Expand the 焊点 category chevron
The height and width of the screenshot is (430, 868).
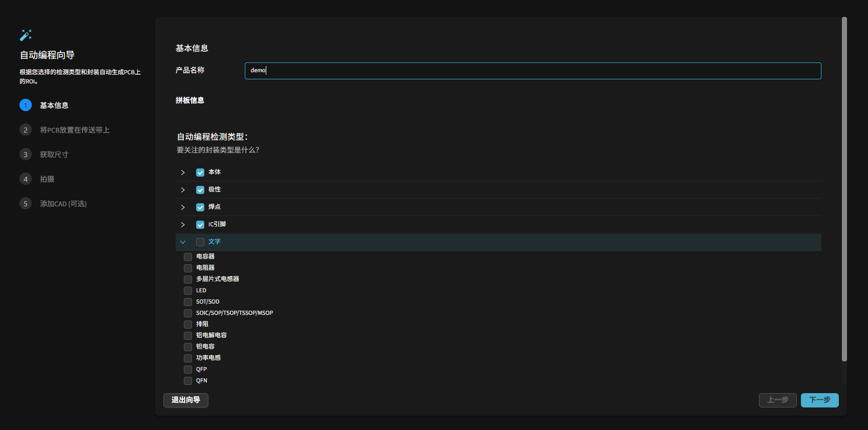183,207
